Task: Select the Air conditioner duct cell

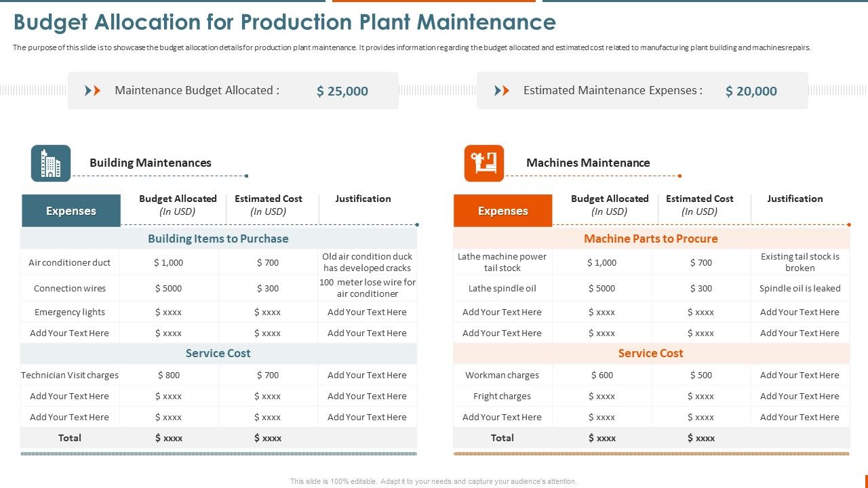Action: [70, 262]
